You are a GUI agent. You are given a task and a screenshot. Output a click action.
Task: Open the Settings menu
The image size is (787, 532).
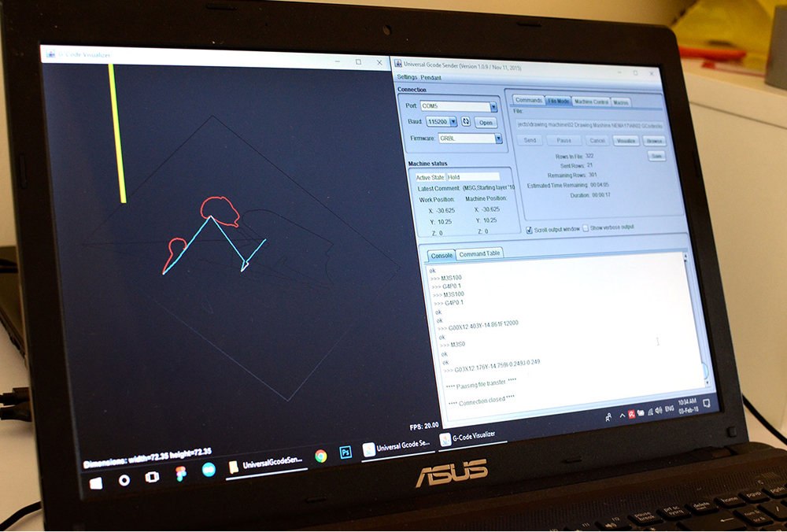click(407, 77)
